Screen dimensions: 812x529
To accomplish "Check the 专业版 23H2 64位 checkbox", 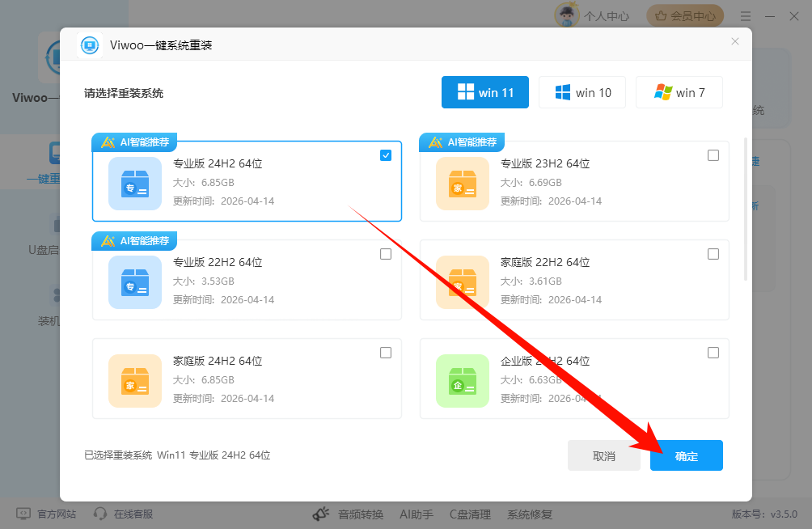I will coord(713,155).
